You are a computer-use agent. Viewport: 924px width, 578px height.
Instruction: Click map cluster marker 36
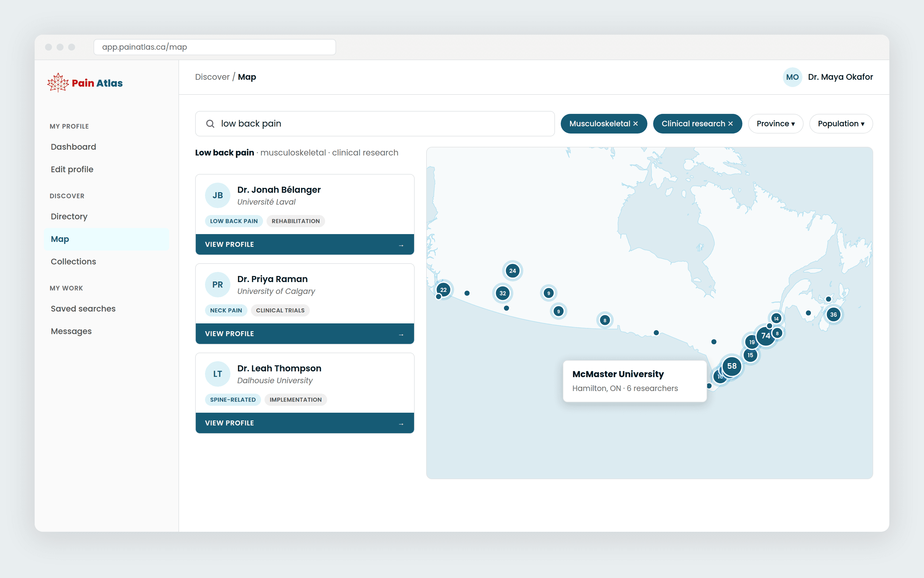pyautogui.click(x=833, y=315)
